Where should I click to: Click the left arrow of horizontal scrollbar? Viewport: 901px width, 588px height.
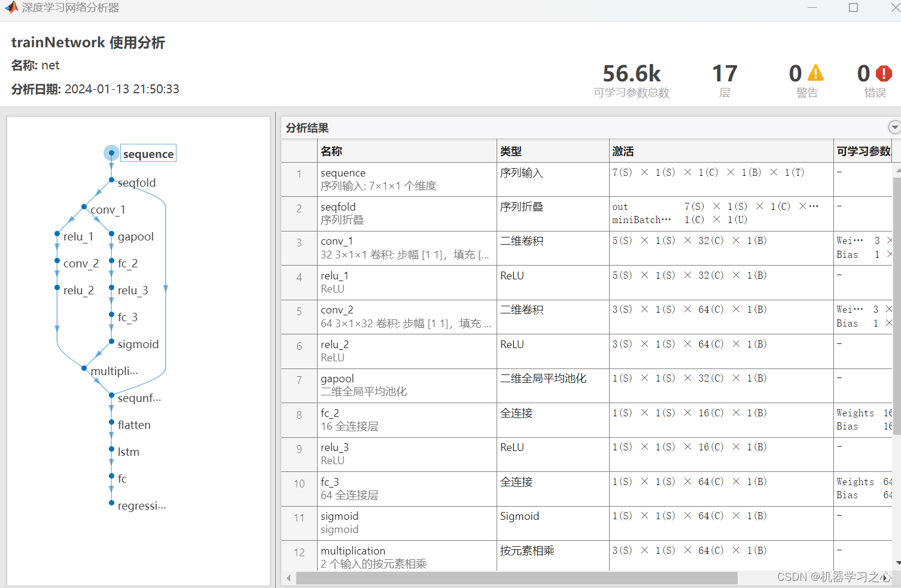(x=289, y=578)
